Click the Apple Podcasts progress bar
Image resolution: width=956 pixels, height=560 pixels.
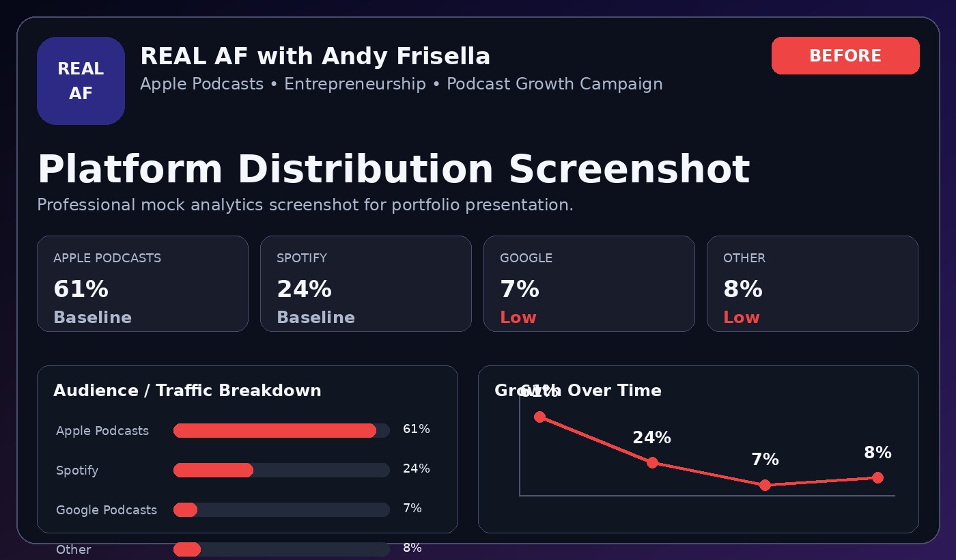(281, 430)
